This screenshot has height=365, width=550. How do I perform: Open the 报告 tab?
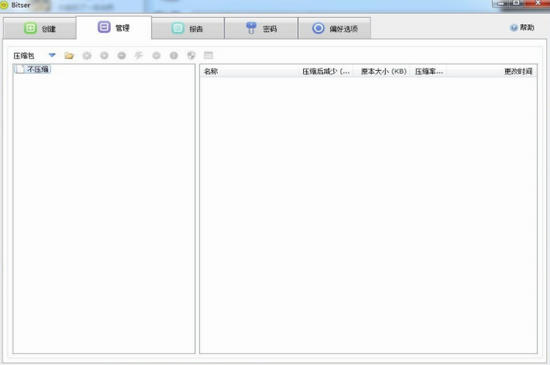[x=188, y=28]
